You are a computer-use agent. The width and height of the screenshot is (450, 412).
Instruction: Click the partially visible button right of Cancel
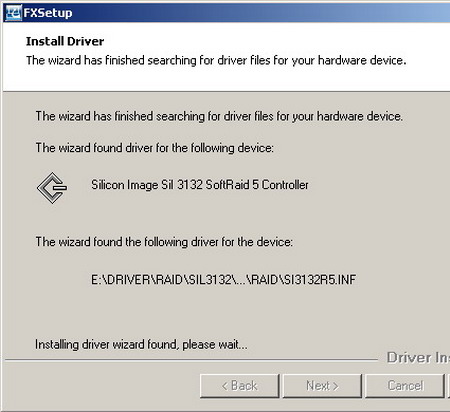point(448,386)
